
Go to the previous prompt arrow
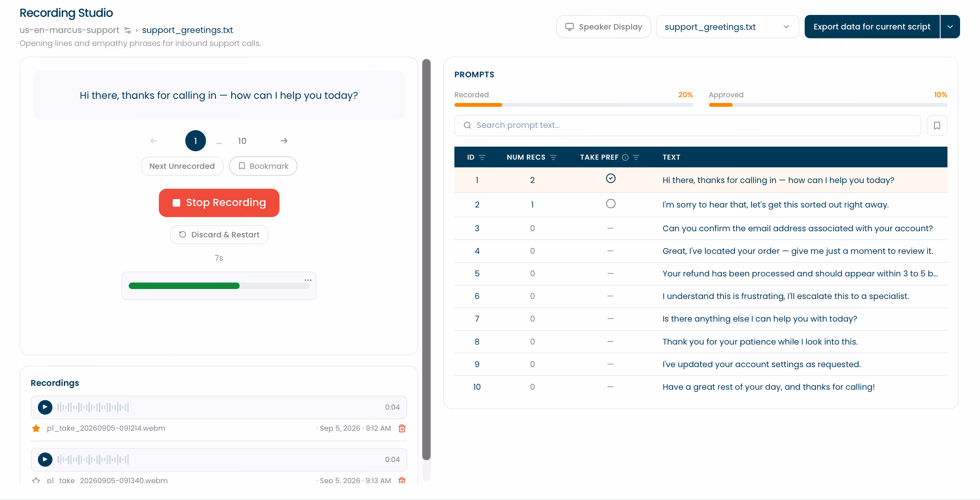tap(154, 141)
